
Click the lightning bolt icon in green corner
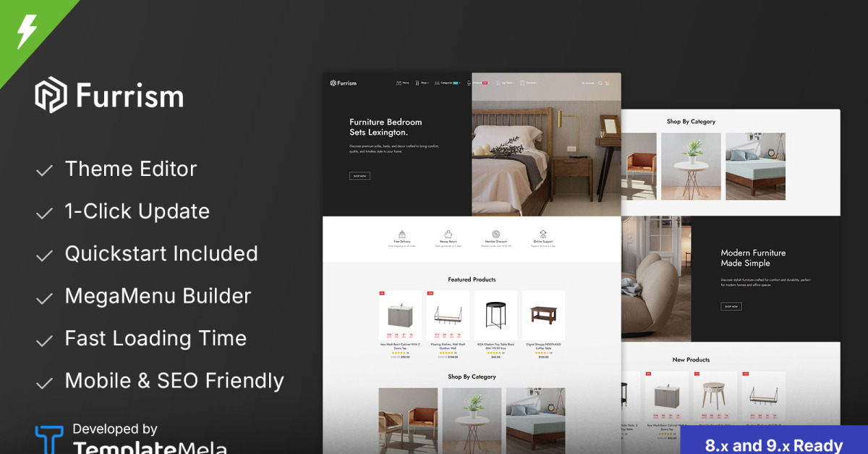(x=26, y=33)
